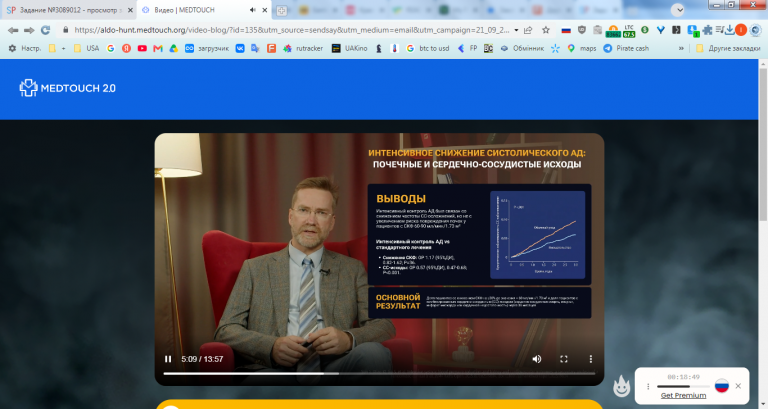
Task: Open the VK bookmark icon
Action: point(240,48)
